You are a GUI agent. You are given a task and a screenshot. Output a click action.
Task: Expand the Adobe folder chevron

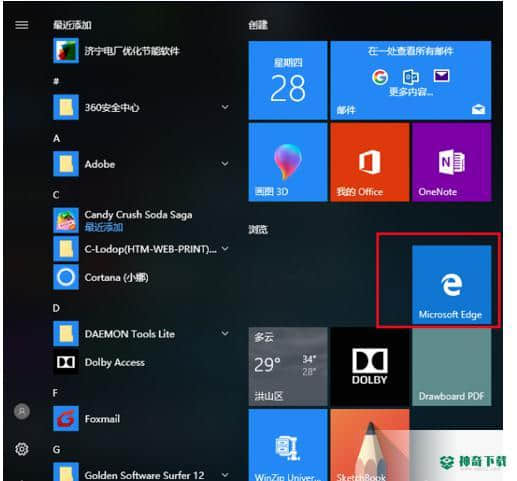click(225, 164)
